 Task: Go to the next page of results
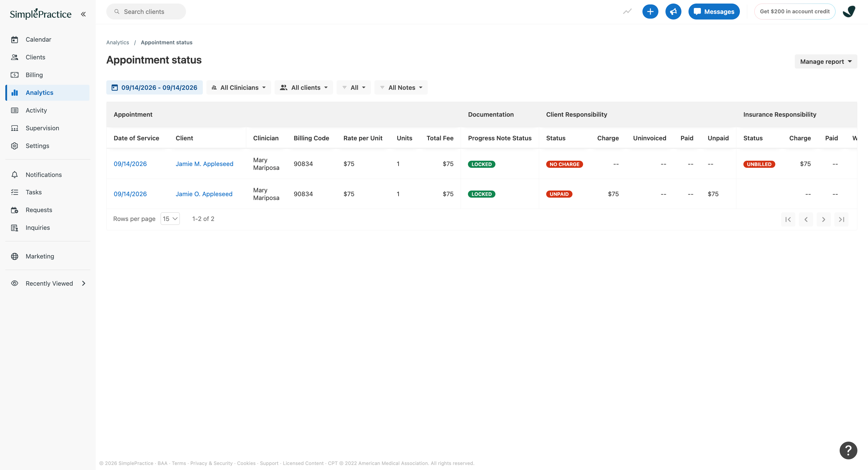click(823, 219)
